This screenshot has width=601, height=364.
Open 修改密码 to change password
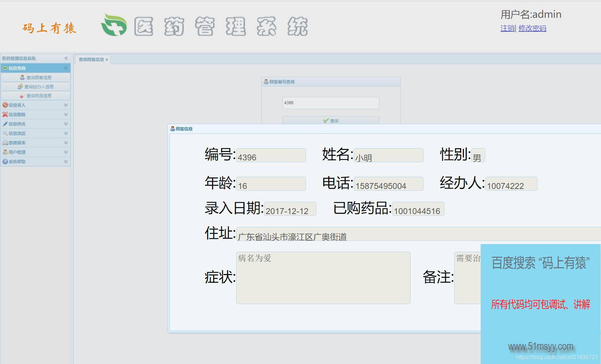533,28
